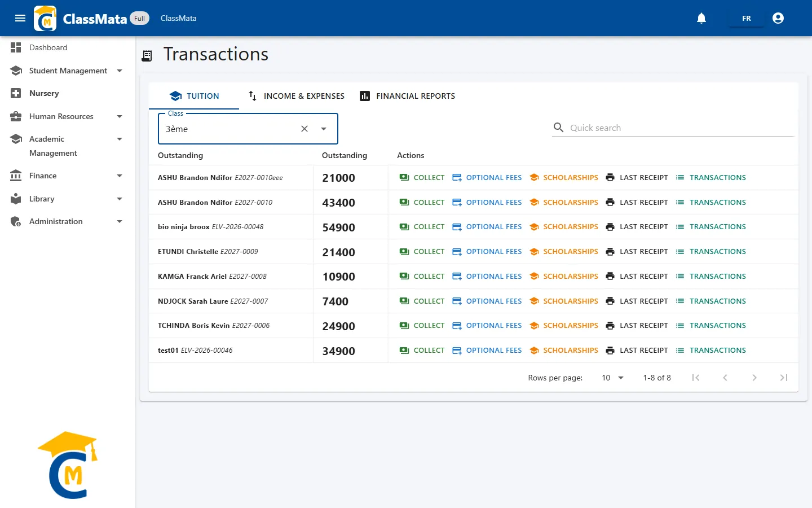View transactions for NDJOCK Sarah Laure
Image resolution: width=812 pixels, height=508 pixels.
pyautogui.click(x=710, y=301)
